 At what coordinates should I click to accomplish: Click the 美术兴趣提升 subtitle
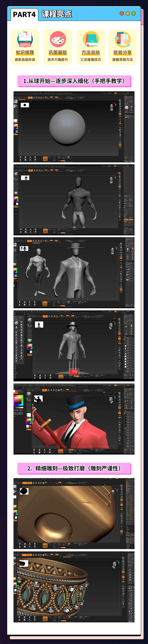[x=58, y=60]
